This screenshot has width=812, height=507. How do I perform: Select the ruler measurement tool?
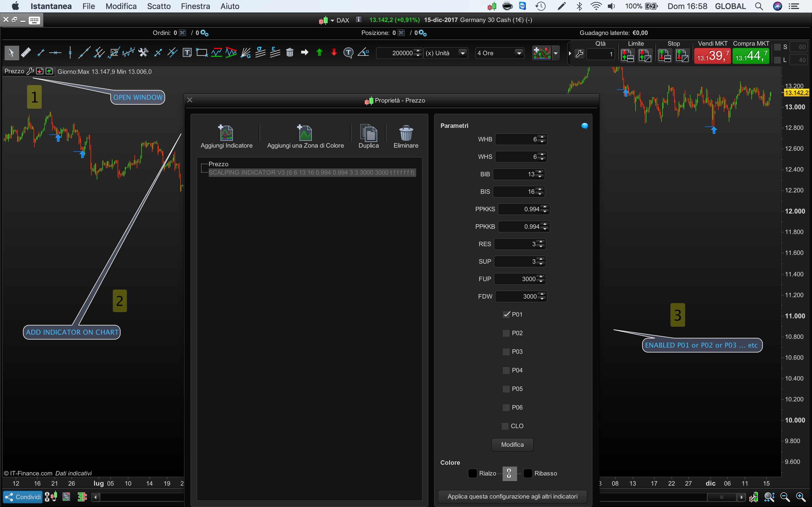click(26, 53)
